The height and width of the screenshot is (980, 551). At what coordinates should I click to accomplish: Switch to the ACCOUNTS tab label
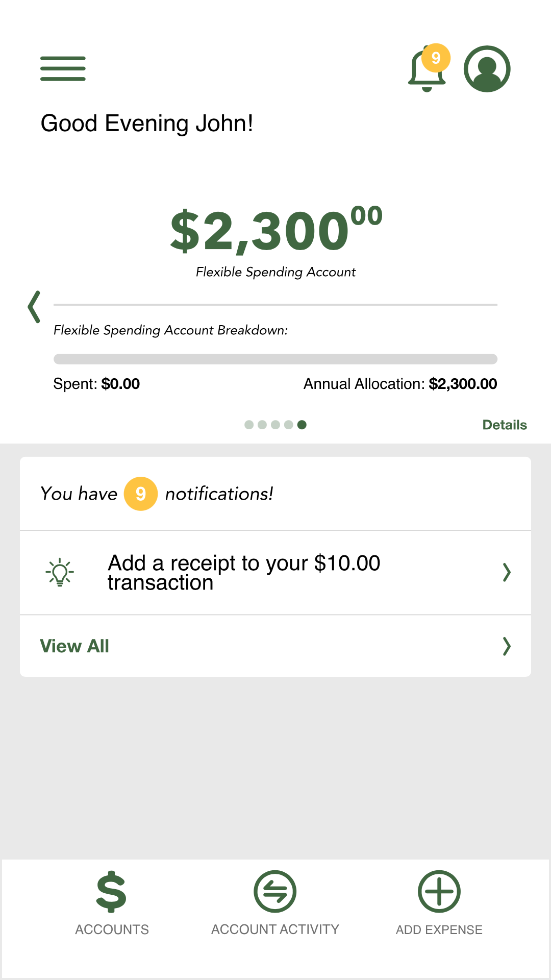[112, 929]
